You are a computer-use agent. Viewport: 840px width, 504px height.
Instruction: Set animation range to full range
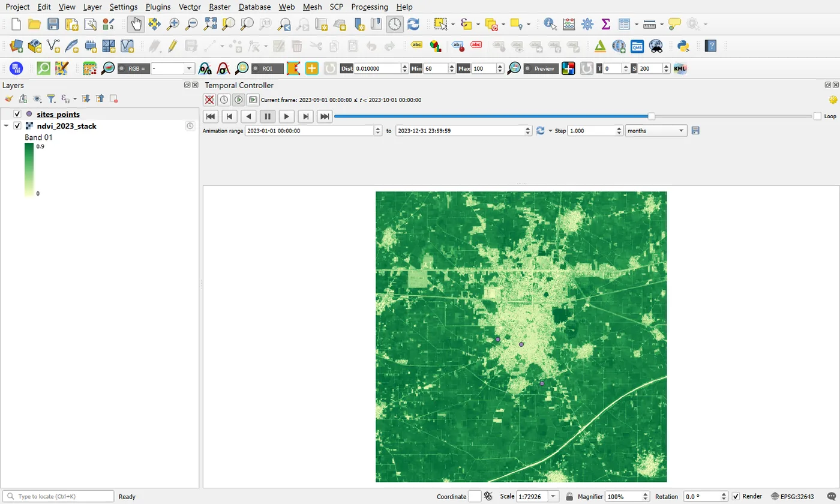pos(540,130)
